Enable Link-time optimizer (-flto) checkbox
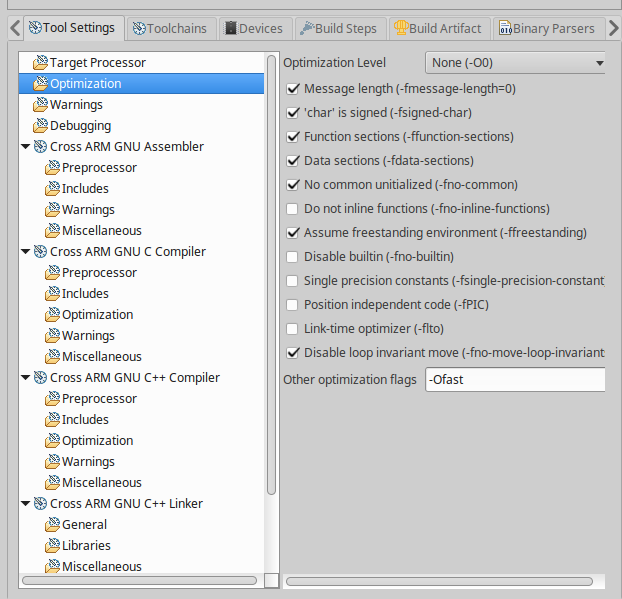 coord(292,329)
